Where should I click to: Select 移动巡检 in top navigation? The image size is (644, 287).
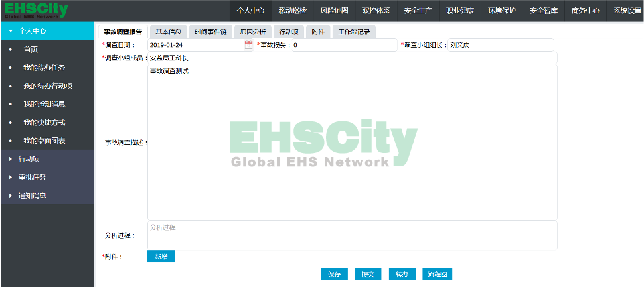click(x=292, y=11)
